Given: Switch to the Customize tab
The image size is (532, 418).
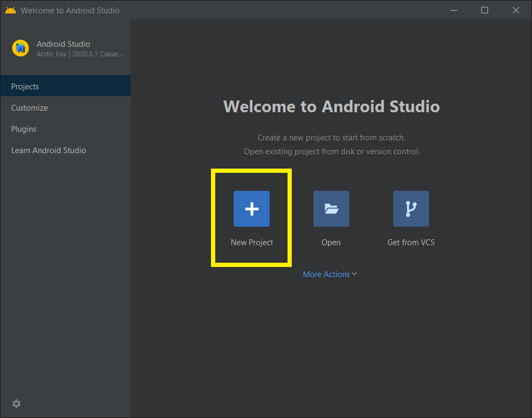Looking at the screenshot, I should click(x=65, y=107).
